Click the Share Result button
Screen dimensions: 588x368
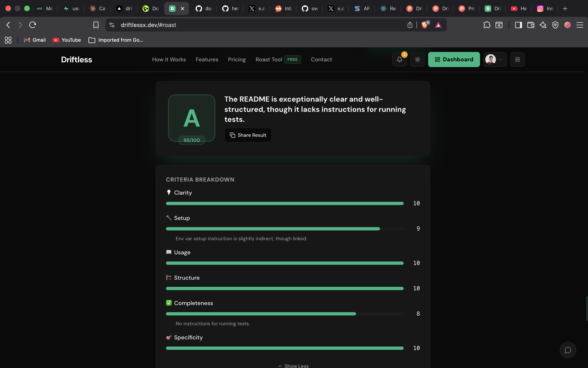coord(248,135)
